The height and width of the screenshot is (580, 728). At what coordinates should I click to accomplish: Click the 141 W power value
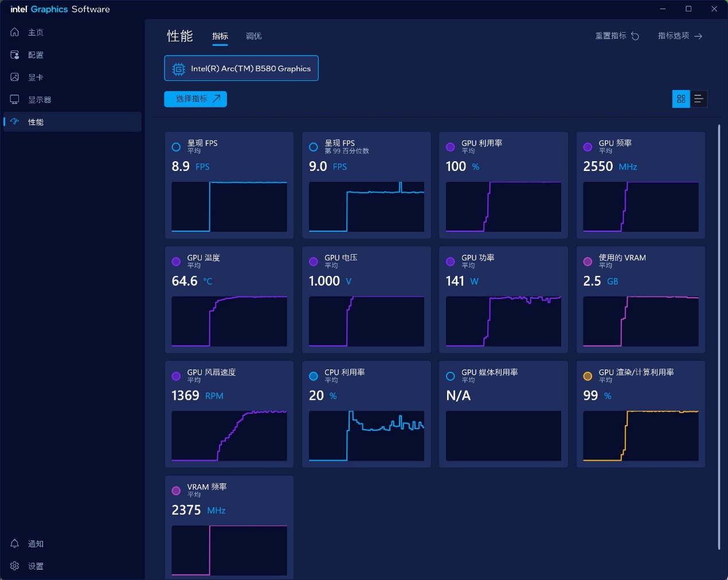[x=462, y=281]
